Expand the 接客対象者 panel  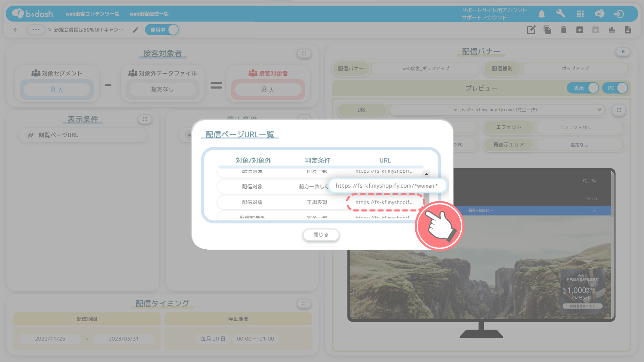(x=304, y=53)
